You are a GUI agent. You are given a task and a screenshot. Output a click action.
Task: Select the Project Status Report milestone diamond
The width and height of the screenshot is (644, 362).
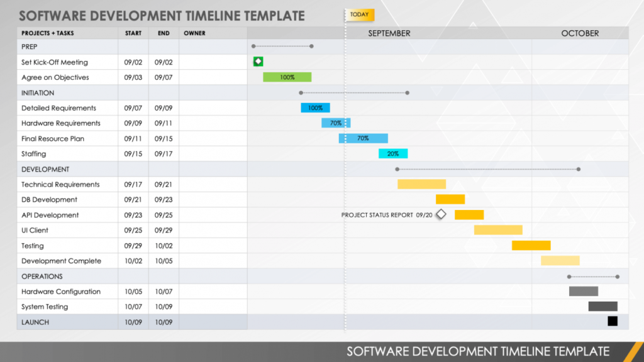441,214
